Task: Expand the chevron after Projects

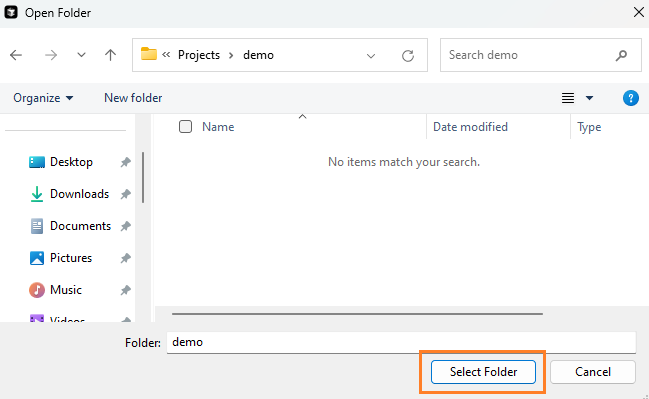Action: tap(231, 55)
